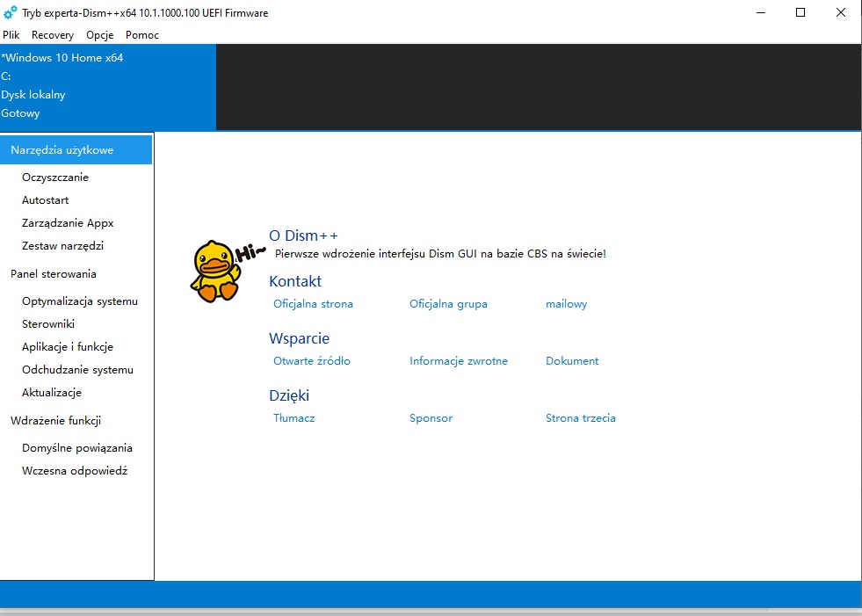This screenshot has height=616, width=862.
Task: Click the yellow duck mascot image
Action: (x=215, y=271)
